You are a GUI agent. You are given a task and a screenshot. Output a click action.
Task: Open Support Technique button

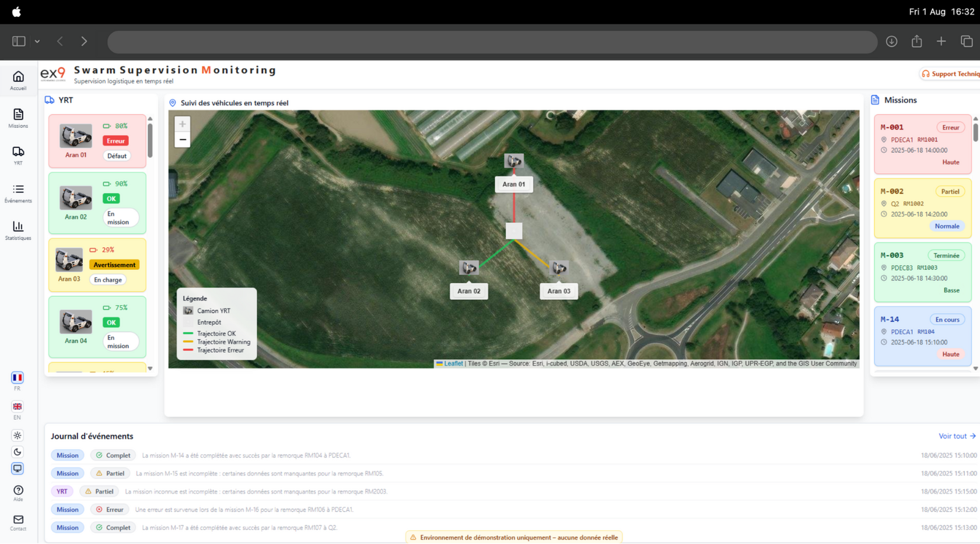pyautogui.click(x=951, y=74)
